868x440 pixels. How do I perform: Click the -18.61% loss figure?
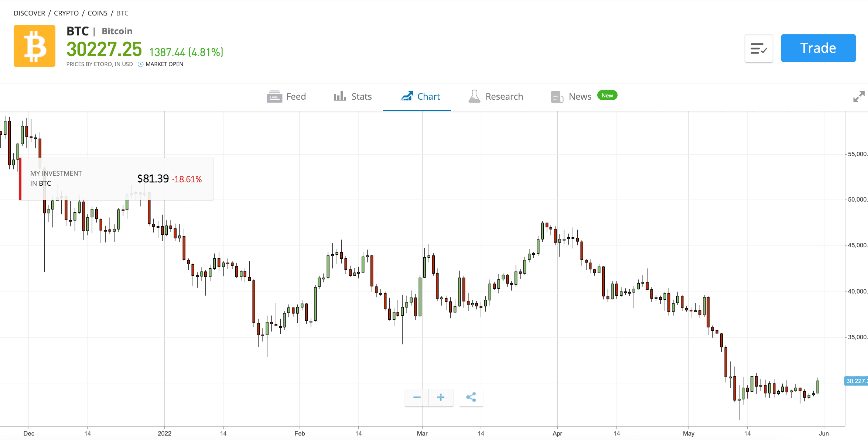187,179
